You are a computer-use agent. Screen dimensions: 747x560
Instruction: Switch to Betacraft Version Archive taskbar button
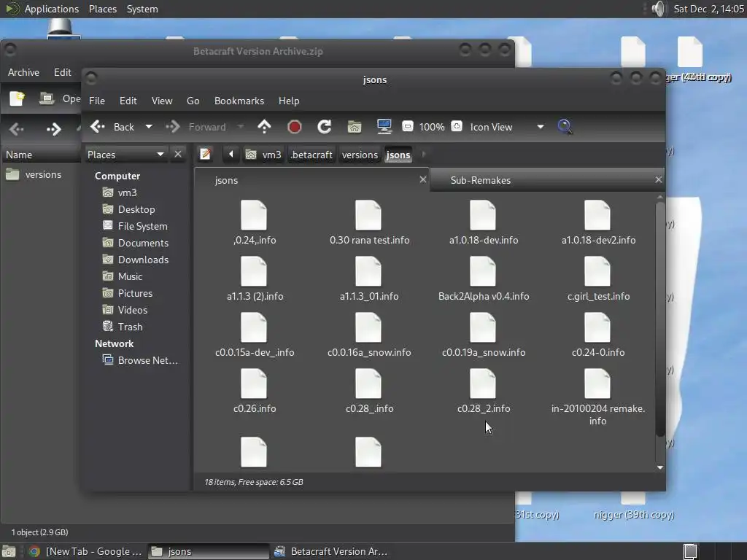click(332, 551)
